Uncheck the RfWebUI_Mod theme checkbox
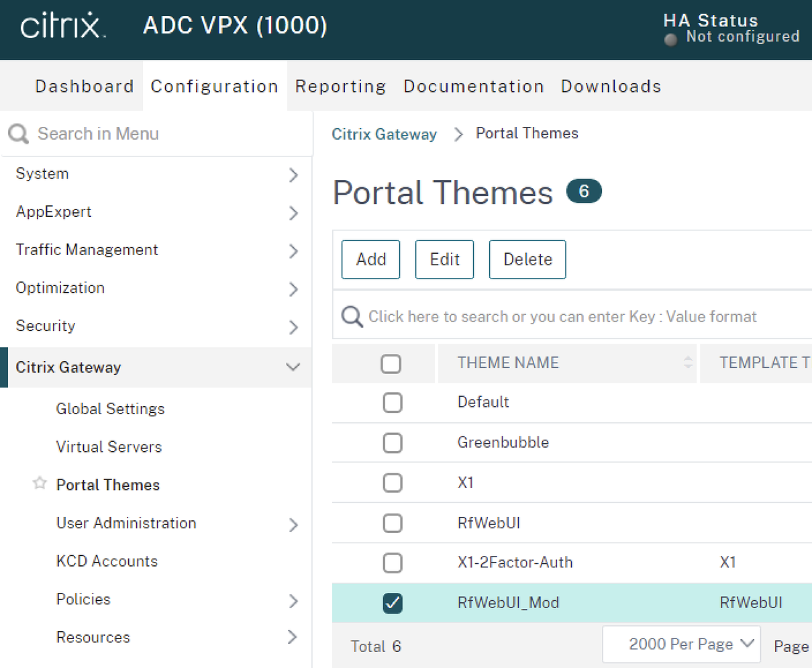812x668 pixels. pos(393,603)
